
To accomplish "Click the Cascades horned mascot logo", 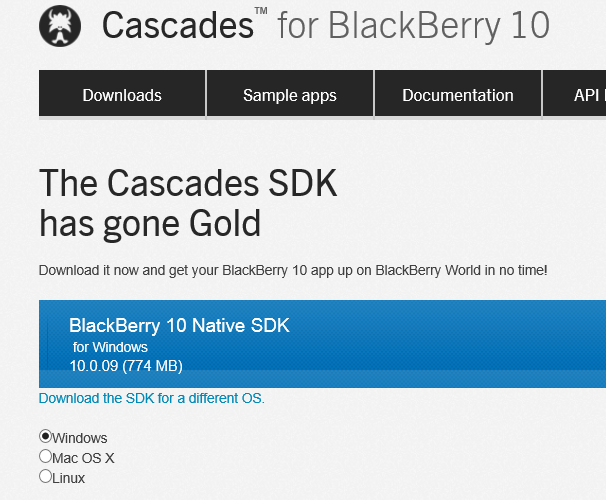I will pyautogui.click(x=60, y=26).
